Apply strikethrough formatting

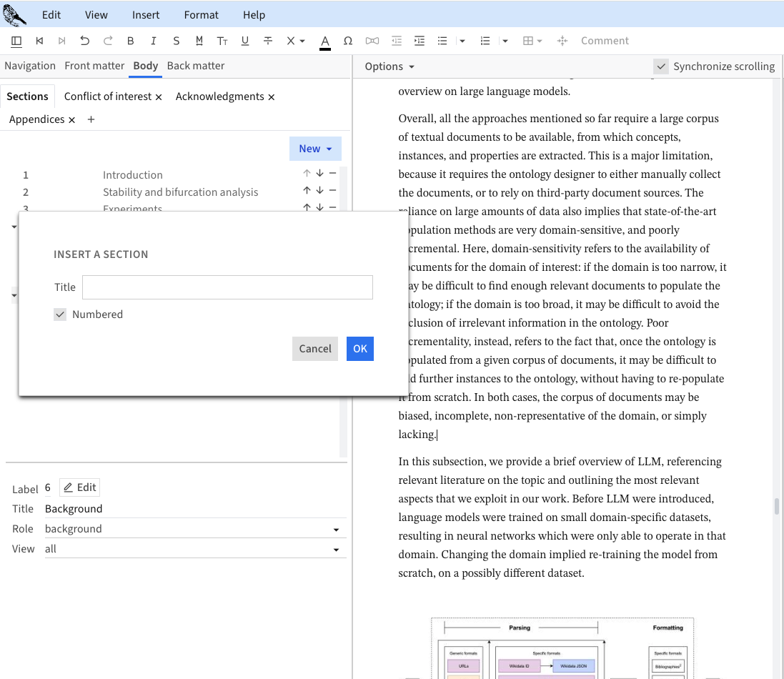pyautogui.click(x=268, y=41)
